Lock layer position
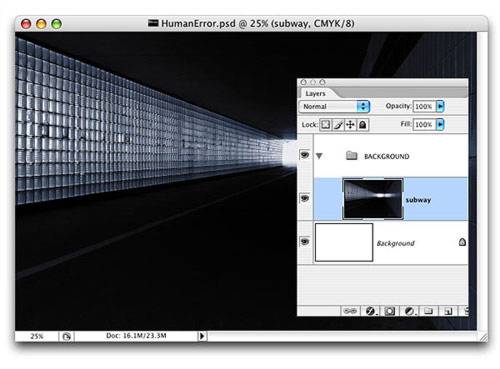 350,125
